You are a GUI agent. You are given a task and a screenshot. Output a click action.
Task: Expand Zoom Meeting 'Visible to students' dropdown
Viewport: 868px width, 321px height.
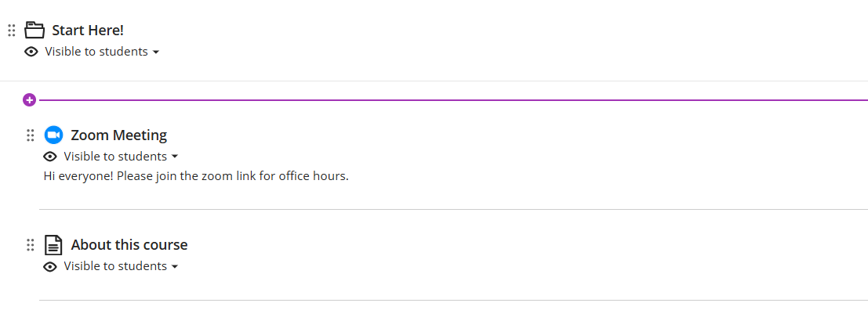pyautogui.click(x=115, y=157)
